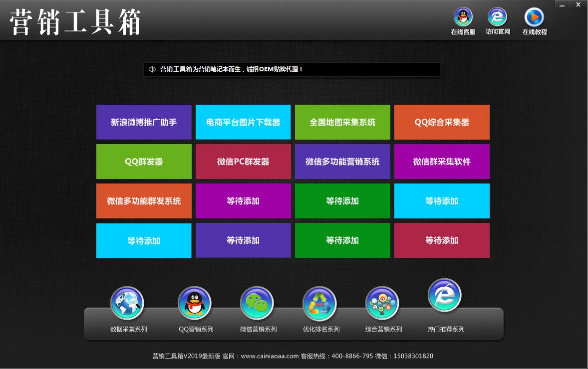Select the 优化排名系列 recycle icon
This screenshot has height=369, width=588.
(x=319, y=303)
